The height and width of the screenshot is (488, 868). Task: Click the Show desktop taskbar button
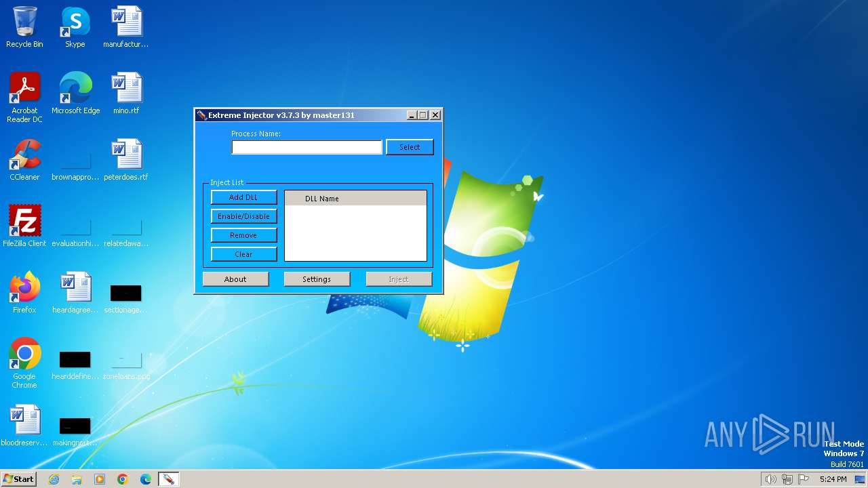pyautogui.click(x=860, y=479)
